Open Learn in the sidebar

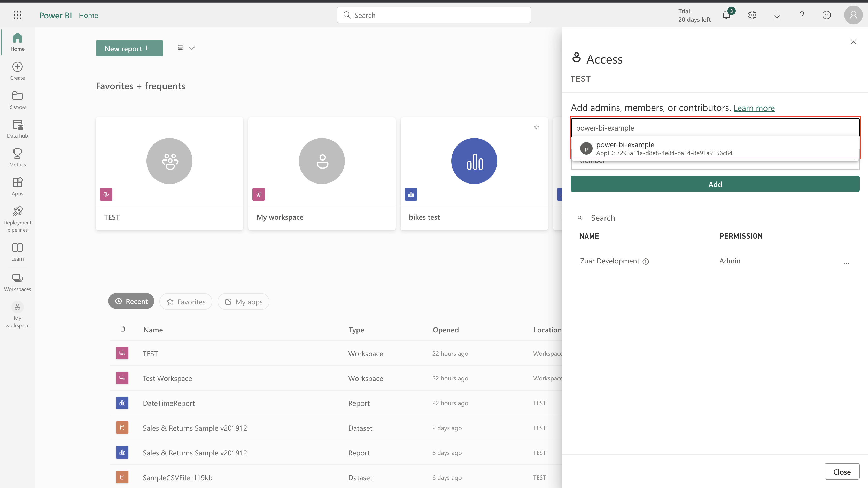(x=18, y=252)
